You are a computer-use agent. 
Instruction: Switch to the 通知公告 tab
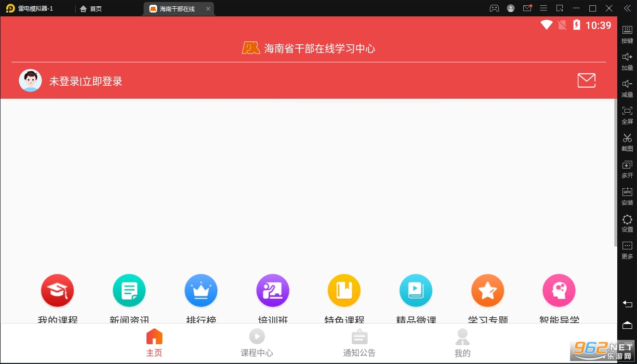tap(359, 343)
